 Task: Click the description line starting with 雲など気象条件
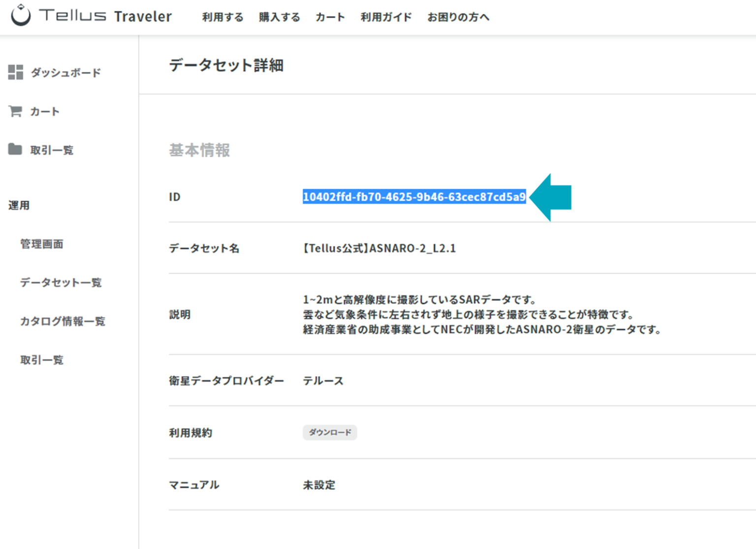469,314
